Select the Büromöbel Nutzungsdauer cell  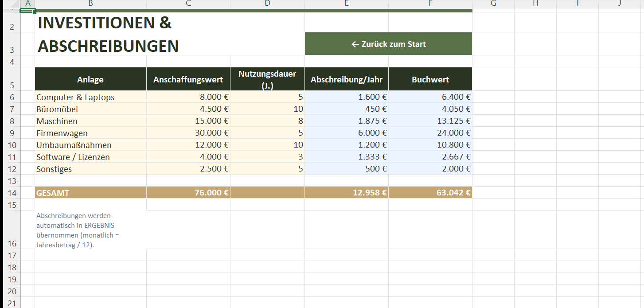click(x=267, y=109)
